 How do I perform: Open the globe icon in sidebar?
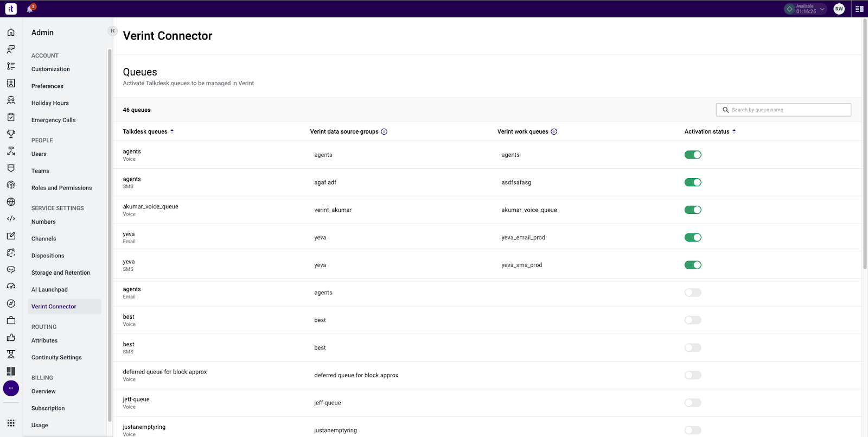coord(11,202)
